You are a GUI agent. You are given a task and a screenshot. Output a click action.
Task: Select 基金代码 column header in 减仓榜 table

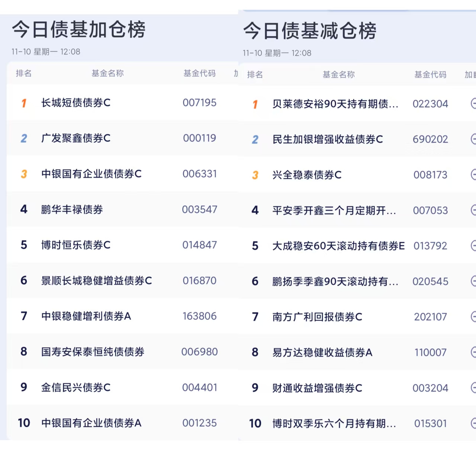coord(431,74)
